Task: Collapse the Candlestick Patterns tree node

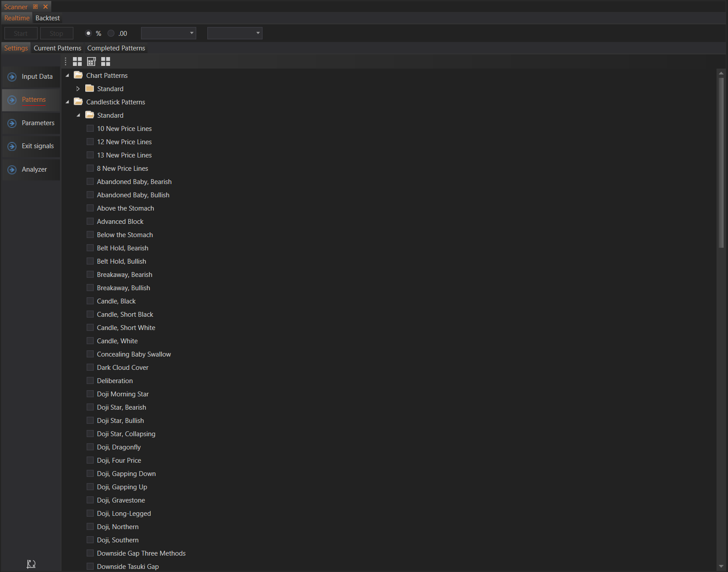Action: point(67,102)
